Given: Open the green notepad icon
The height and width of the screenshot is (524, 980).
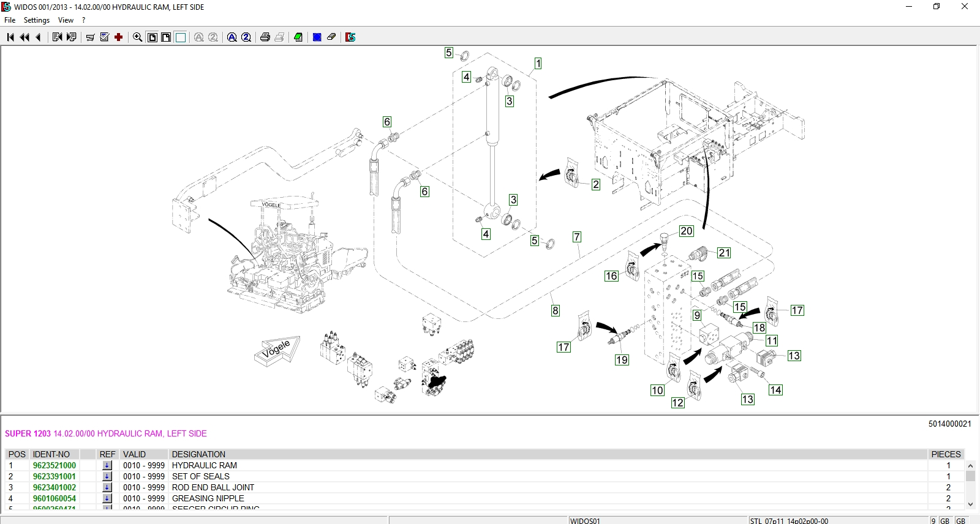Looking at the screenshot, I should [298, 37].
